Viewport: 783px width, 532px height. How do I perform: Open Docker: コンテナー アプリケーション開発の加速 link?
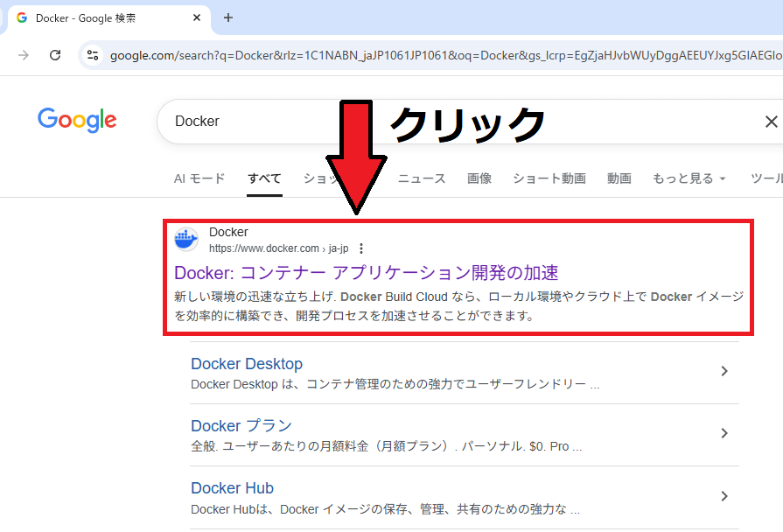366,272
